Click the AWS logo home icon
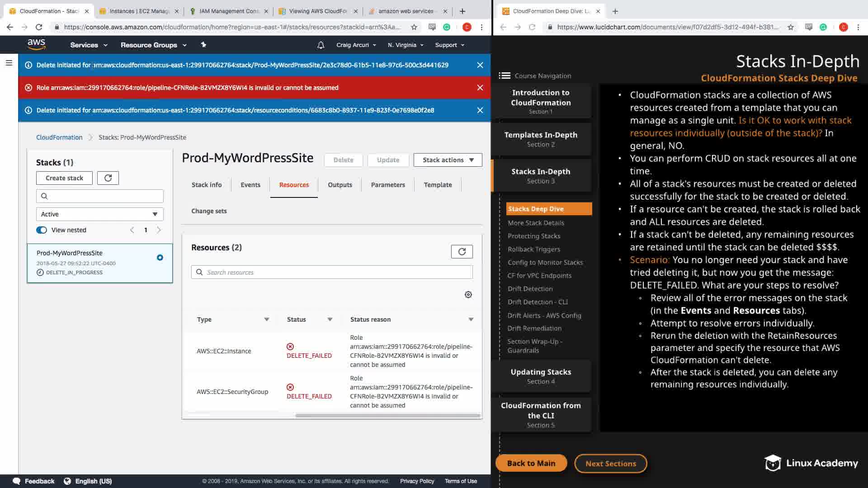Image resolution: width=868 pixels, height=488 pixels. 36,44
